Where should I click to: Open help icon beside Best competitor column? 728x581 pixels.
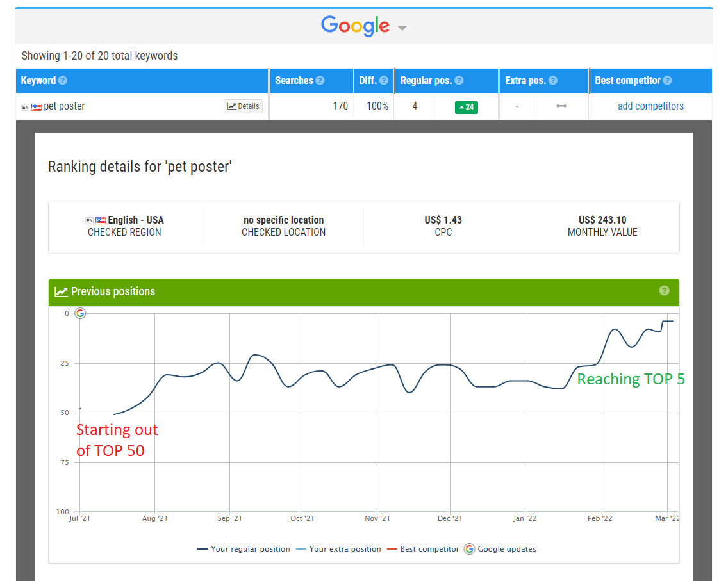tap(667, 80)
